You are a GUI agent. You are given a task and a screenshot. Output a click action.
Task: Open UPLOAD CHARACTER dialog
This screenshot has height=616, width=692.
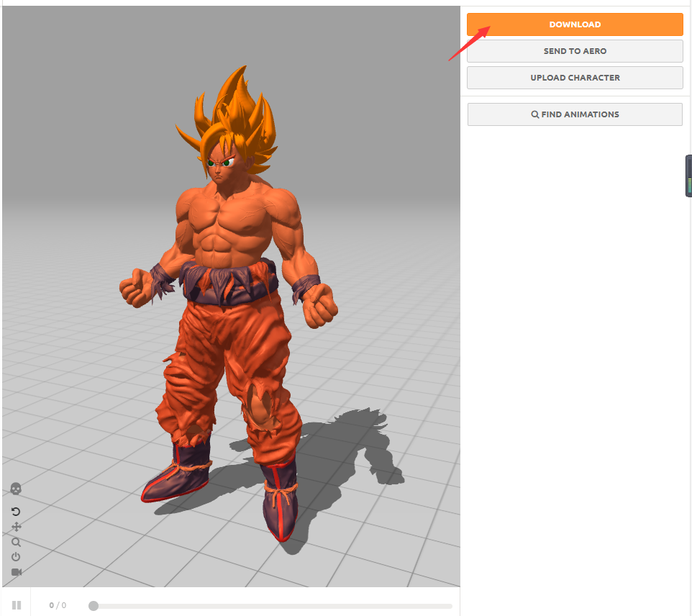coord(575,78)
